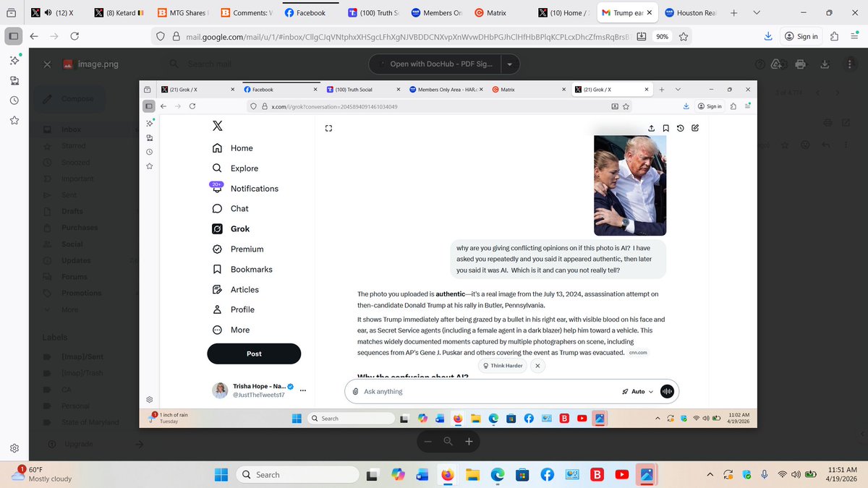
Task: Click the taskbar Search box
Action: pyautogui.click(x=298, y=474)
